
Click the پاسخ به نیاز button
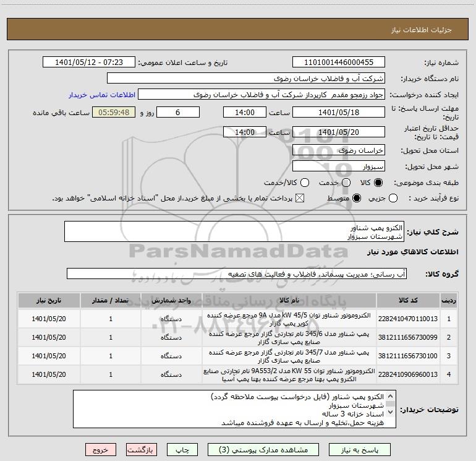coord(359,450)
